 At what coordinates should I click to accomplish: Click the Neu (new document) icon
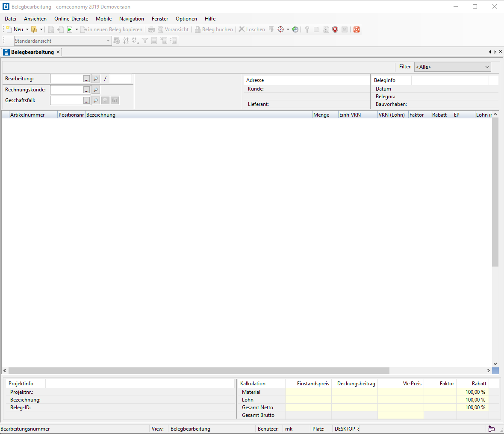tap(9, 29)
